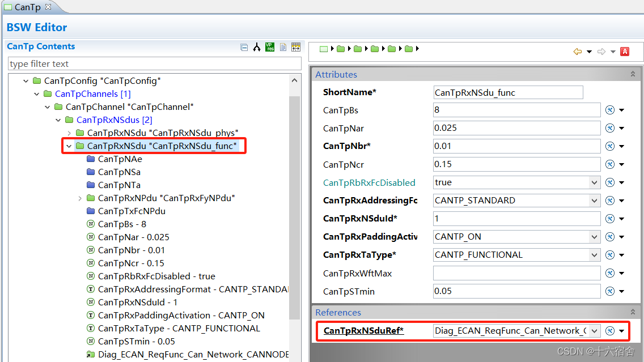Select tree item CanTpNcr - 0.15
This screenshot has height=362, width=644.
pos(131,263)
